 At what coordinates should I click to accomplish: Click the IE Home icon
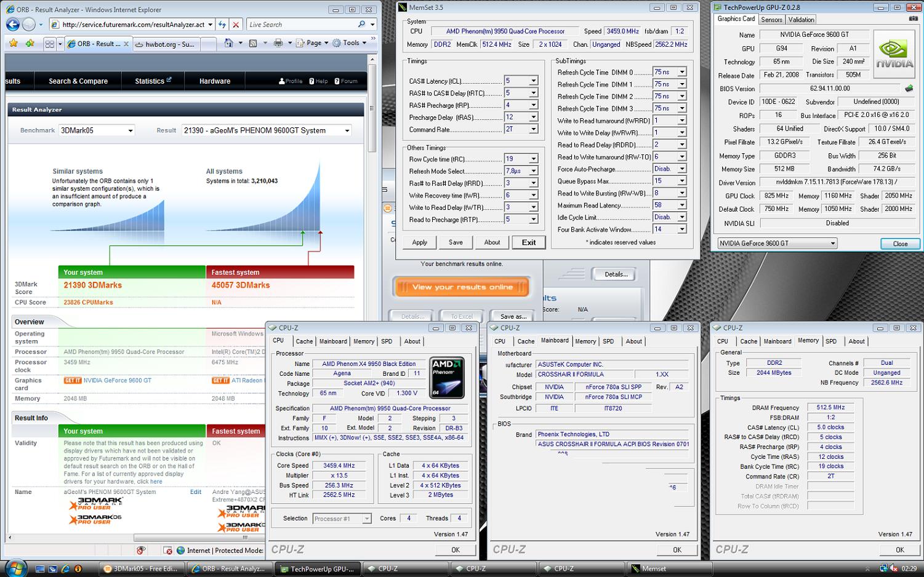pos(228,43)
